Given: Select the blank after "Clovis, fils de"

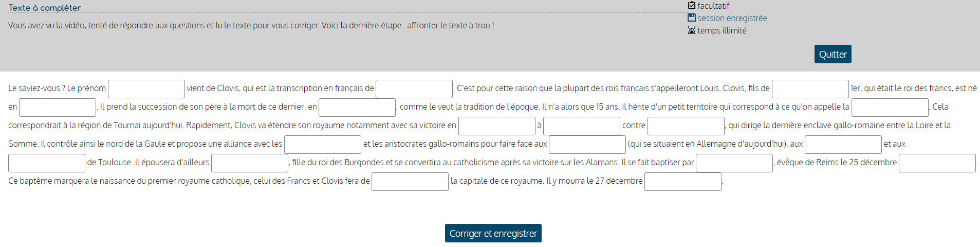Looking at the screenshot, I should [x=810, y=89].
